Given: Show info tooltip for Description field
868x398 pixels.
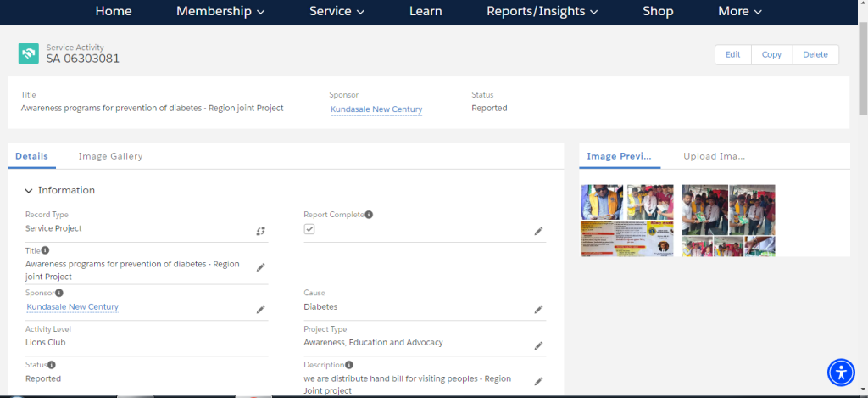Looking at the screenshot, I should 348,365.
